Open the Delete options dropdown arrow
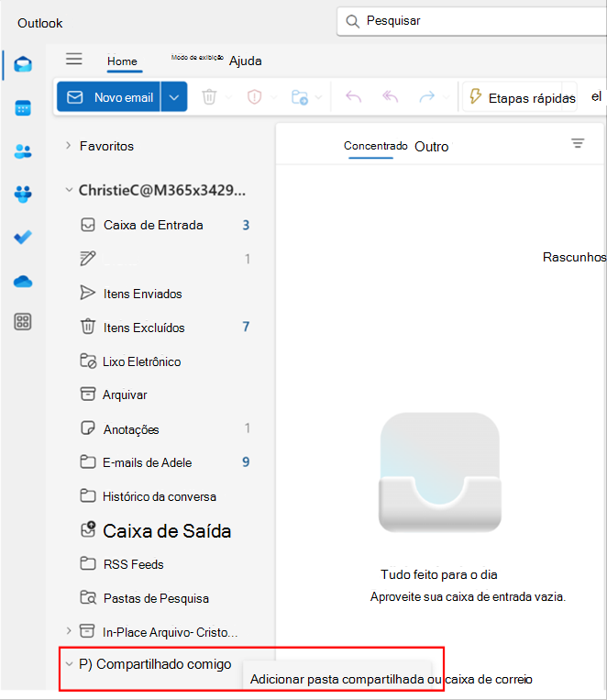Image resolution: width=607 pixels, height=700 pixels. [x=228, y=97]
